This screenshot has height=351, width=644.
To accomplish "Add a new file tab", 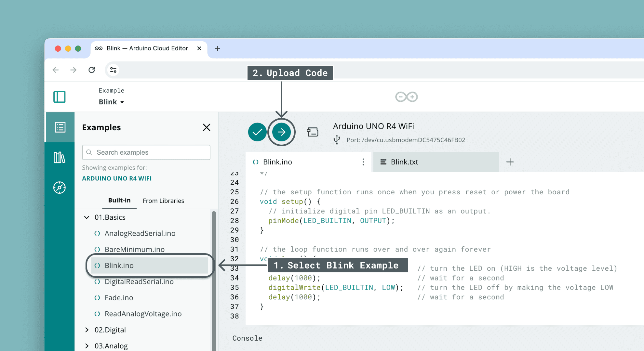I will [510, 162].
